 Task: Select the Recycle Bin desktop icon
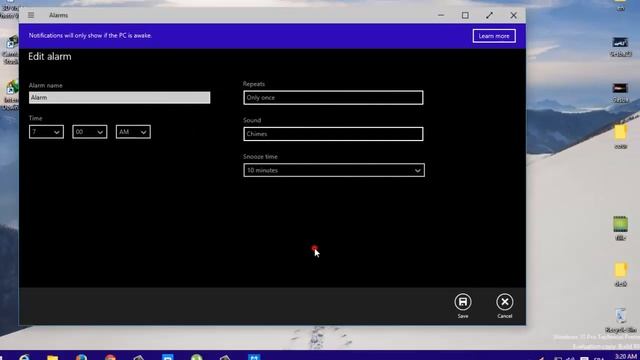[x=620, y=321]
